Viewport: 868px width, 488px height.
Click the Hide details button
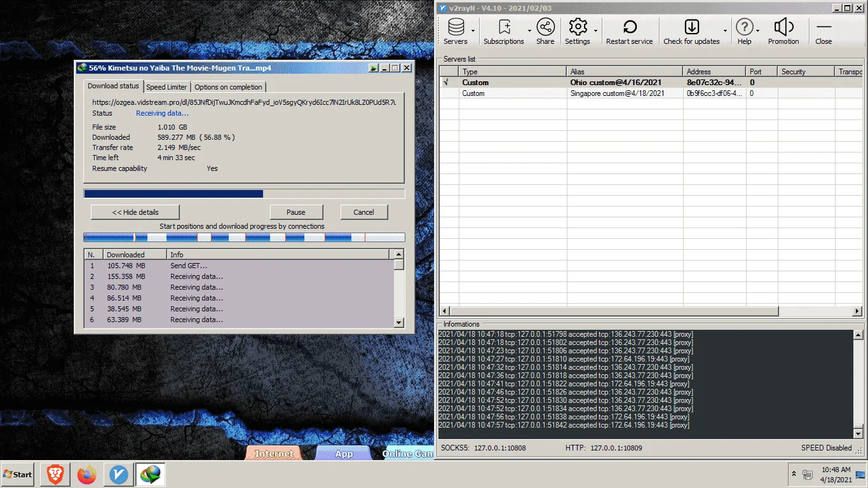pos(135,212)
